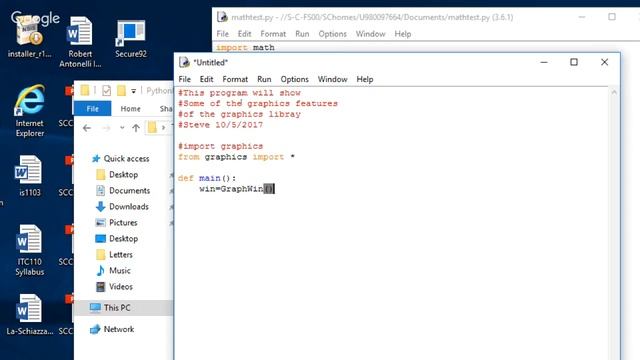Minimize the Untitled editor window
This screenshot has width=640, height=360.
[x=544, y=62]
